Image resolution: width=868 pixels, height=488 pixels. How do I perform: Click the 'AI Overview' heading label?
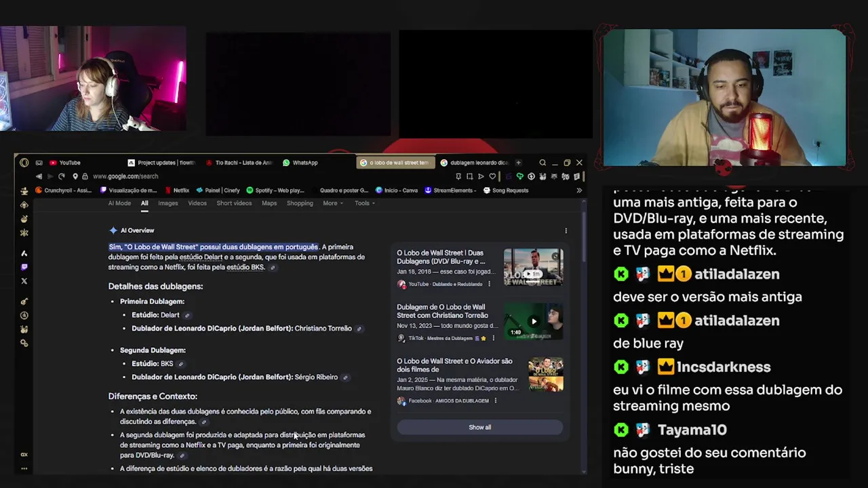coord(137,230)
